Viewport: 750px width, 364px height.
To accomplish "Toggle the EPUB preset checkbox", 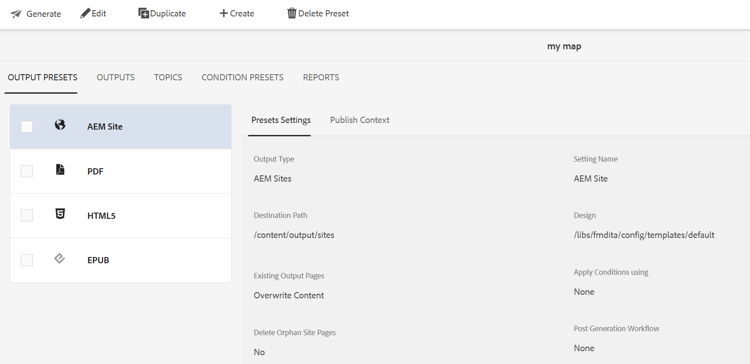I will (x=27, y=260).
